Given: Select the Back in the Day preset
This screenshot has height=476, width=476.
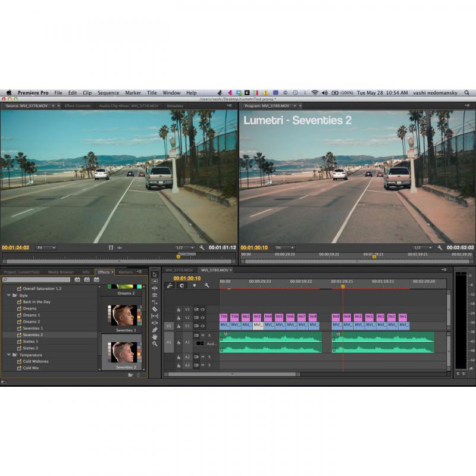Looking at the screenshot, I should 36,302.
